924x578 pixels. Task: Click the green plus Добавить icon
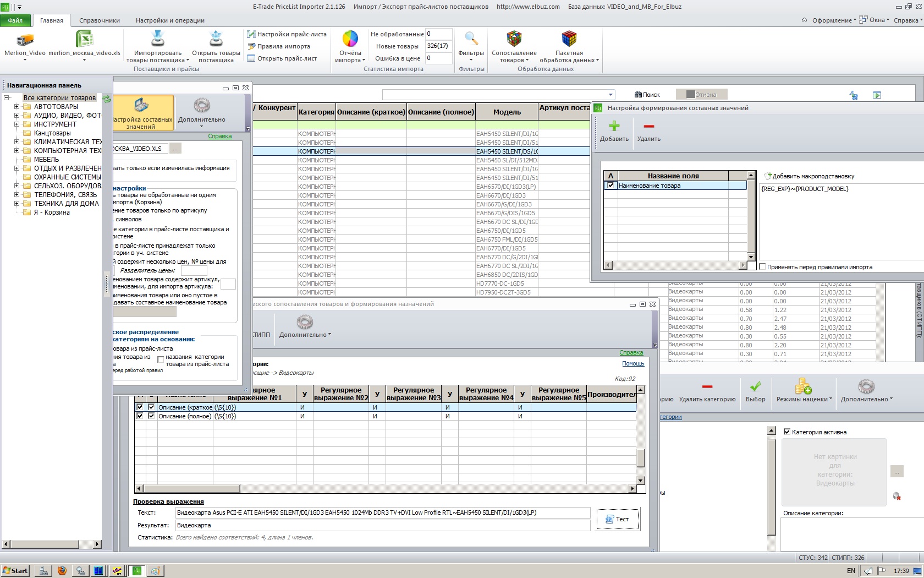coord(614,126)
